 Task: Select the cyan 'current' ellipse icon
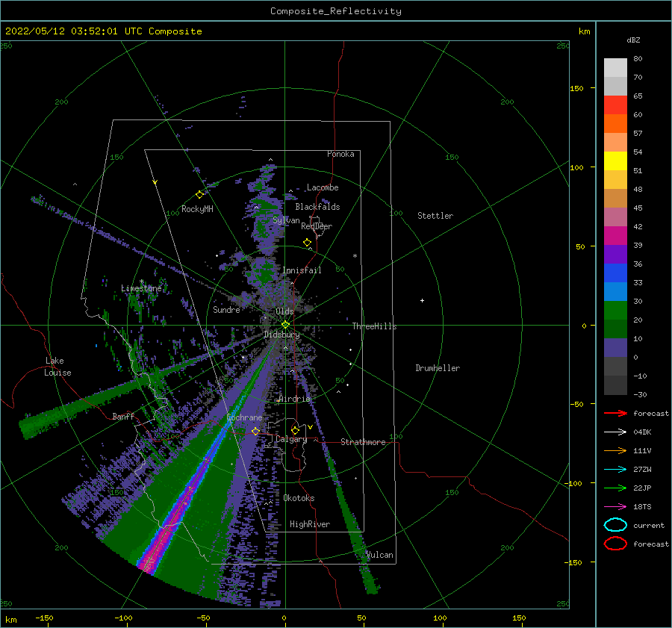pos(615,525)
